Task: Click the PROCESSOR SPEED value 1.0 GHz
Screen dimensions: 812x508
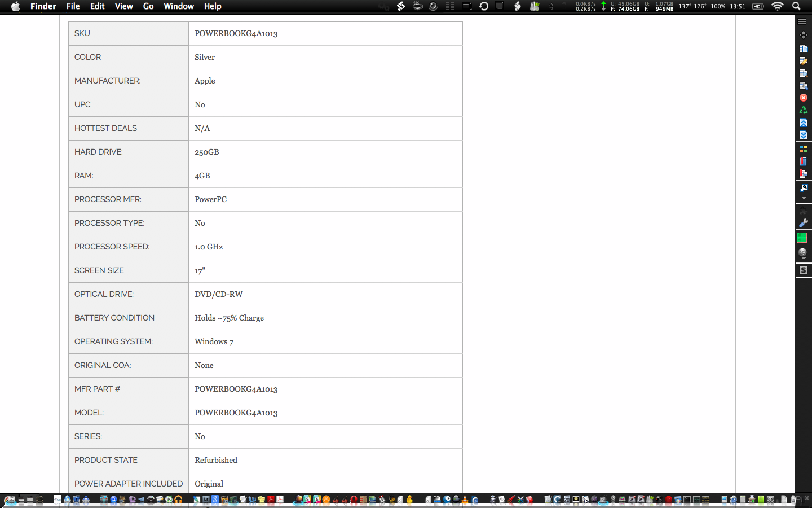Action: click(209, 247)
